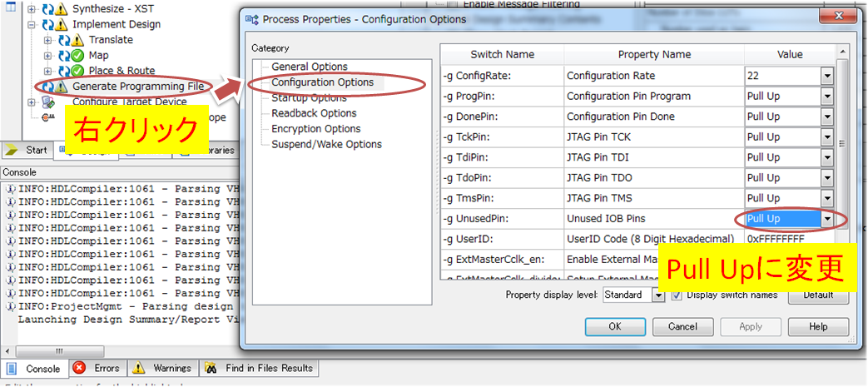Collapse the Translate process node
This screenshot has width=868, height=387.
point(47,40)
